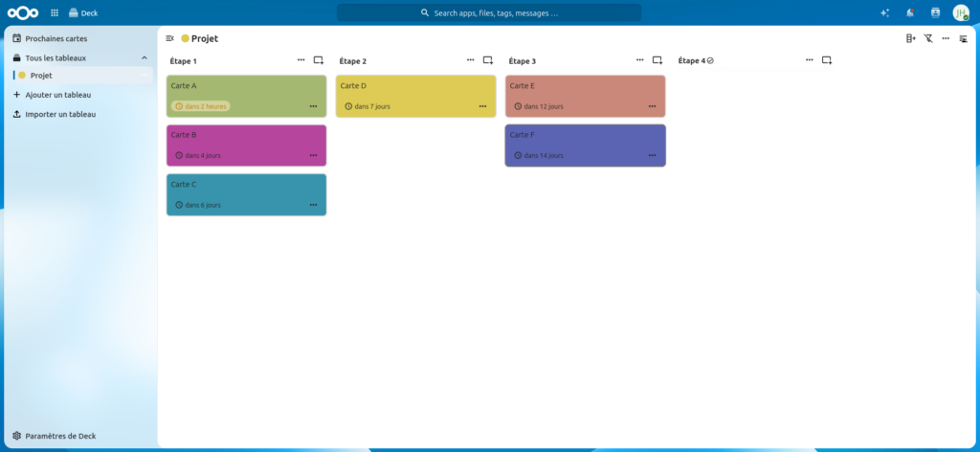Click the stack icon beside Tous les tableaux
Screen dimensions: 980x452
[x=17, y=57]
